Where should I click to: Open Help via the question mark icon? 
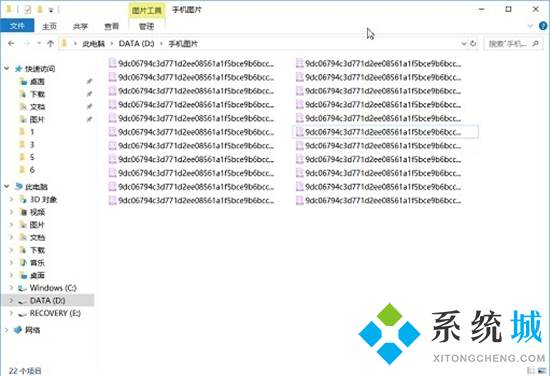click(543, 26)
